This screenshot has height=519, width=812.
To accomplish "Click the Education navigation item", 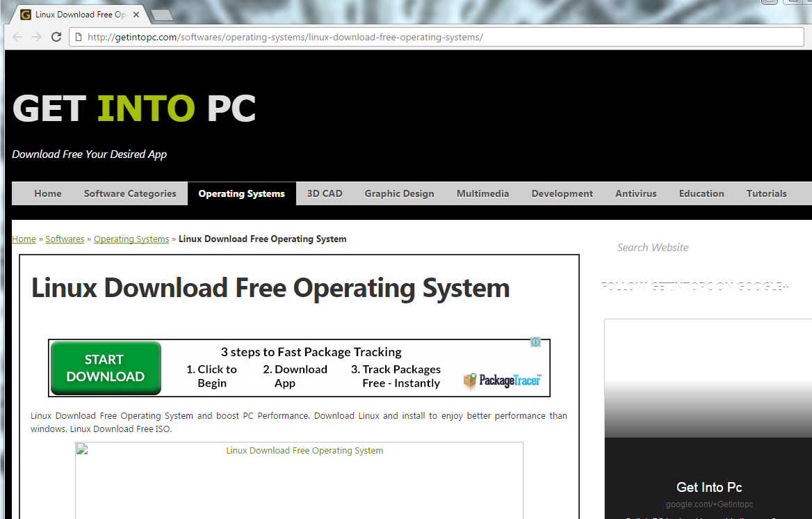I will [701, 193].
